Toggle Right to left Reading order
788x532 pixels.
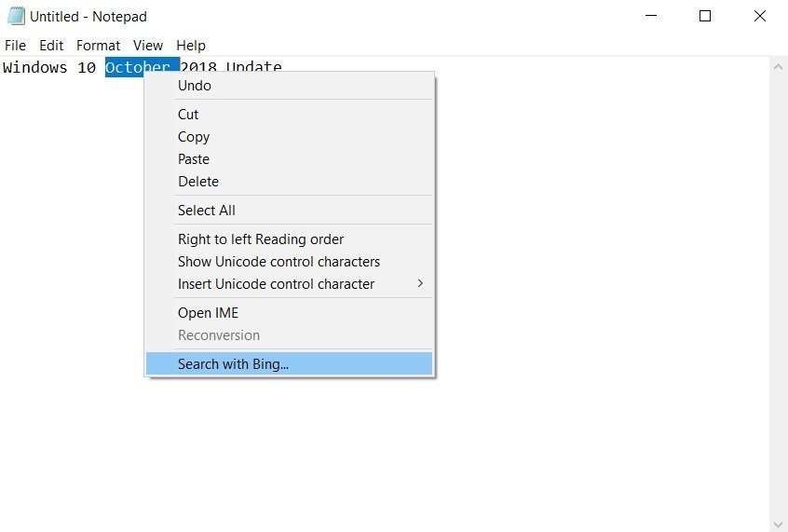[x=261, y=239]
